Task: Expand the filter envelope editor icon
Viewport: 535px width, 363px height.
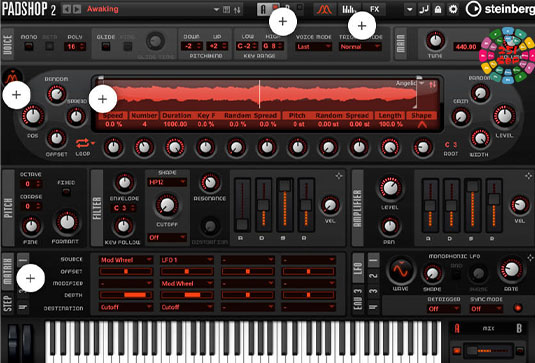Action: [x=339, y=176]
